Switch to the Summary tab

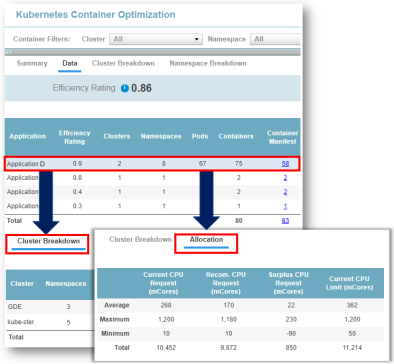click(32, 63)
